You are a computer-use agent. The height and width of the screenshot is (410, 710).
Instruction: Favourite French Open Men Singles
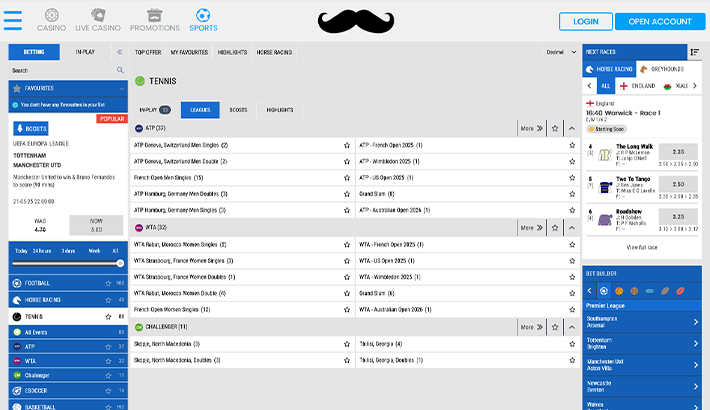(x=347, y=178)
